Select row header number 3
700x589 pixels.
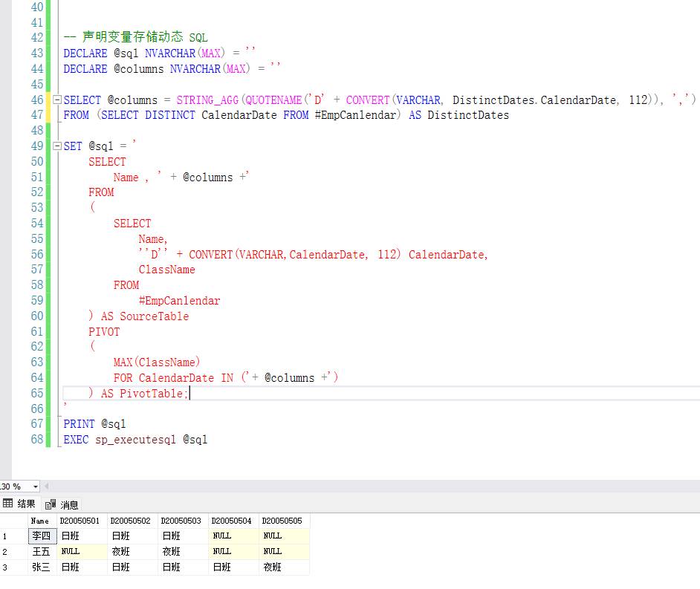click(14, 567)
